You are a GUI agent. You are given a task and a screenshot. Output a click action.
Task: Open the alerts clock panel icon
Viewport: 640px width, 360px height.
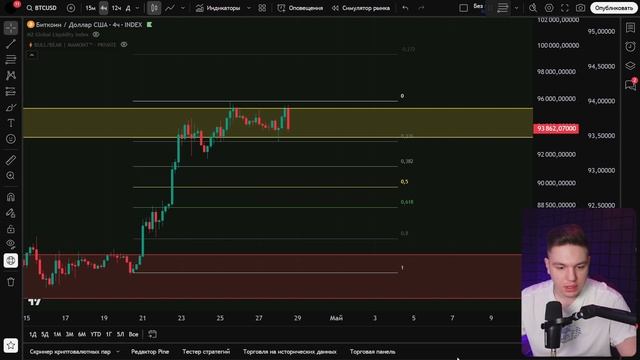(x=630, y=47)
